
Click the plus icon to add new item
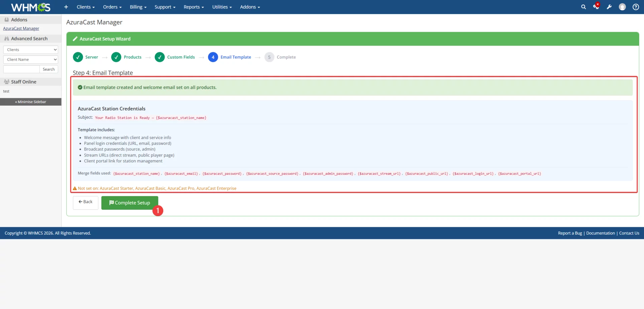pos(66,7)
